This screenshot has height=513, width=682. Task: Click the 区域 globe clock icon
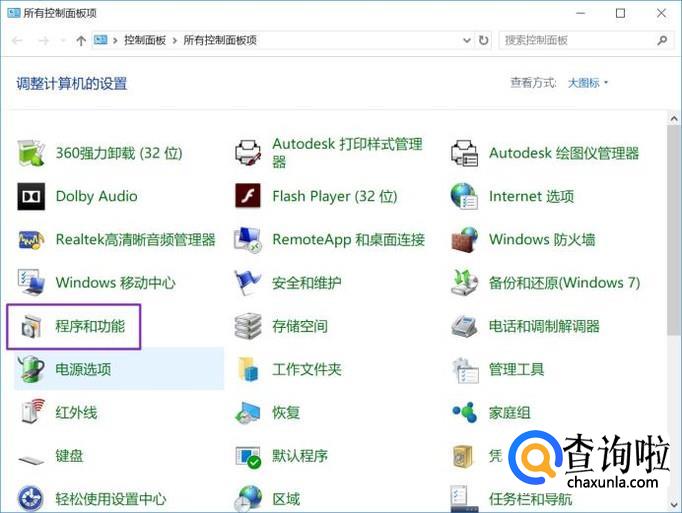tap(248, 499)
